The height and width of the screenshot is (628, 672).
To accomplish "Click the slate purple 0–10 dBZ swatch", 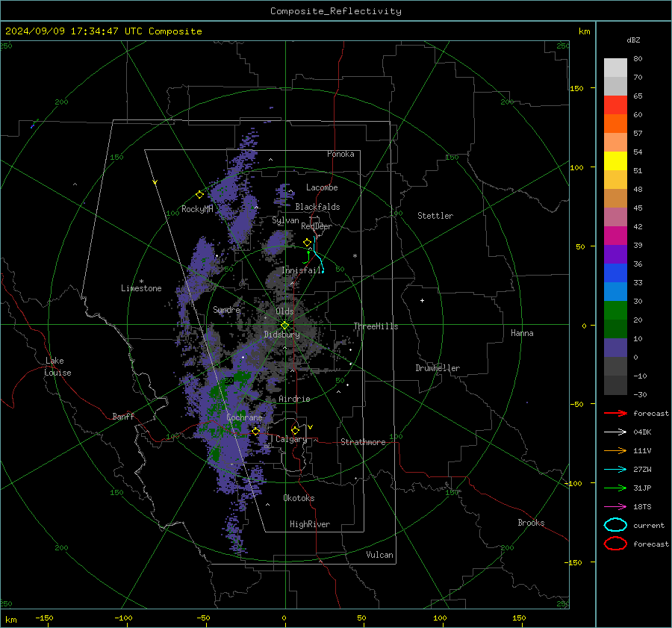I will pos(615,348).
